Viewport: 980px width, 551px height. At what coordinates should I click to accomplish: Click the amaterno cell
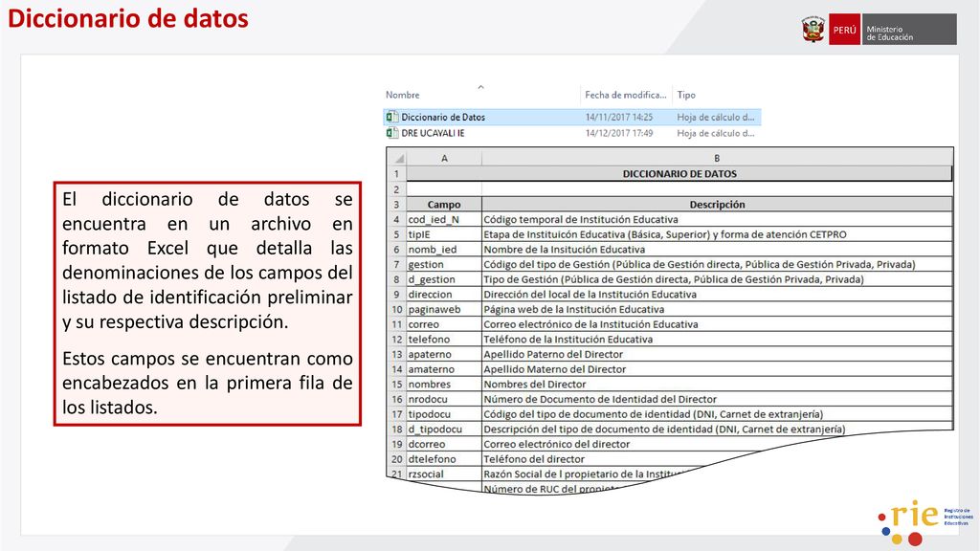point(444,369)
